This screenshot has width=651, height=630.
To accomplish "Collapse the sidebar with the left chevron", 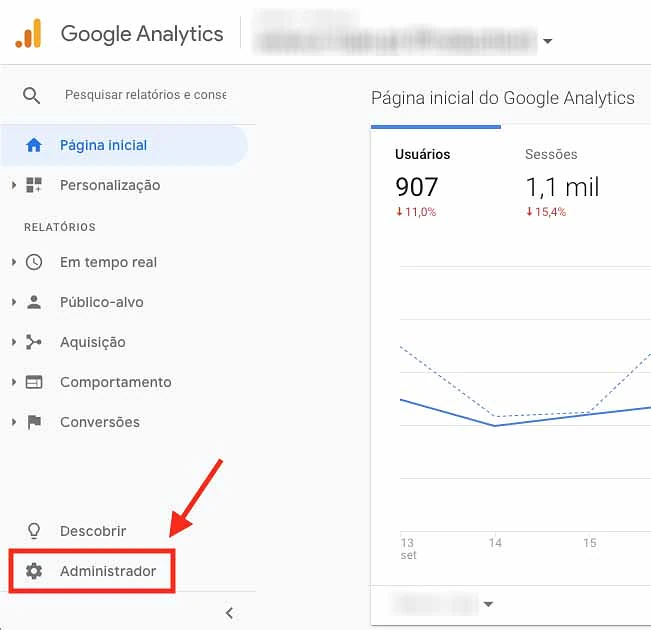I will [x=229, y=613].
